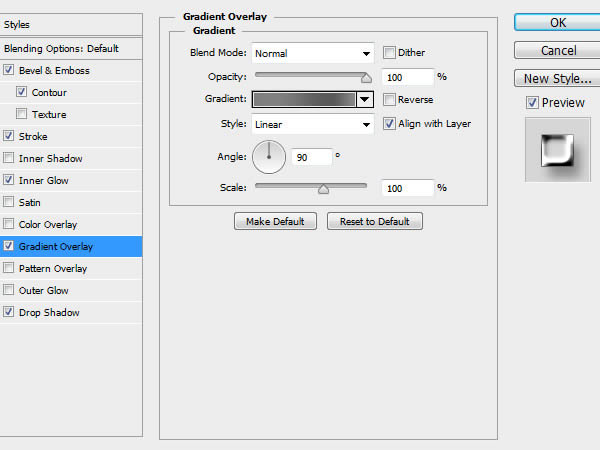Open the gradient picker arrow
Viewport: 600px width, 450px height.
(365, 99)
